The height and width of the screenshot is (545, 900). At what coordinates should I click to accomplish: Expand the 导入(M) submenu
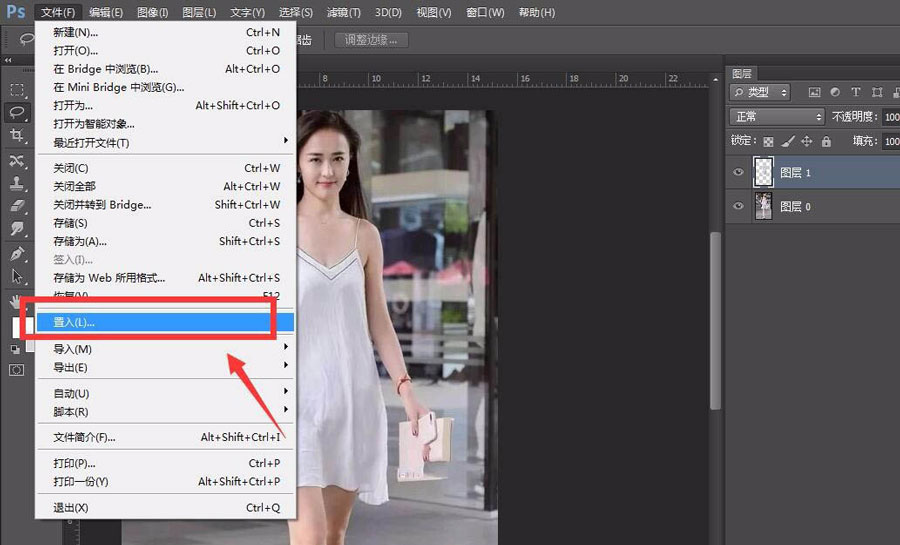point(166,349)
